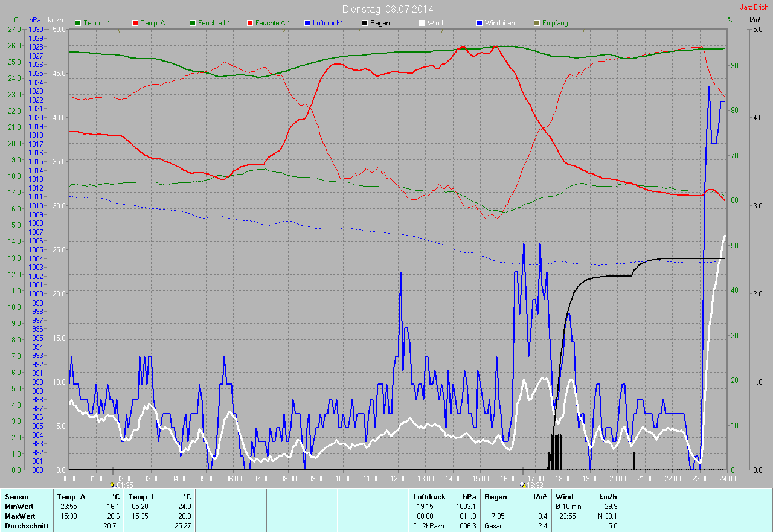Click the white Wind* legend swatch
The height and width of the screenshot is (532, 773).
tap(422, 23)
